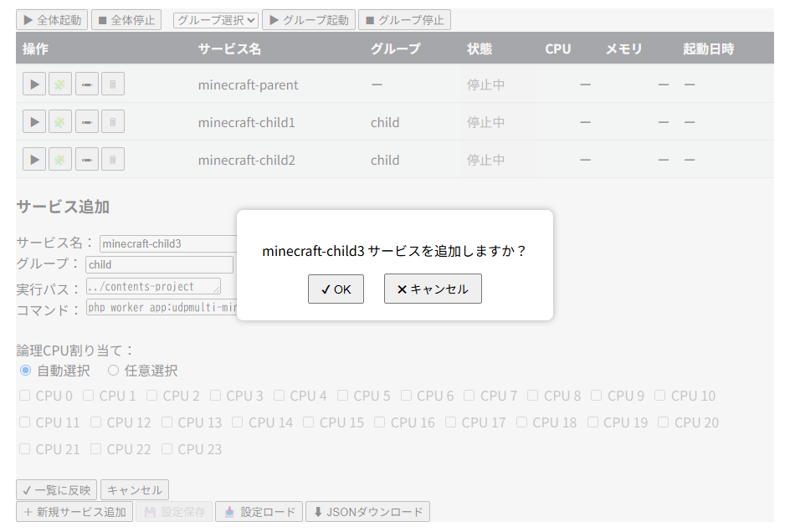Select the 自動選択 radio button
The image size is (790, 532).
(24, 370)
